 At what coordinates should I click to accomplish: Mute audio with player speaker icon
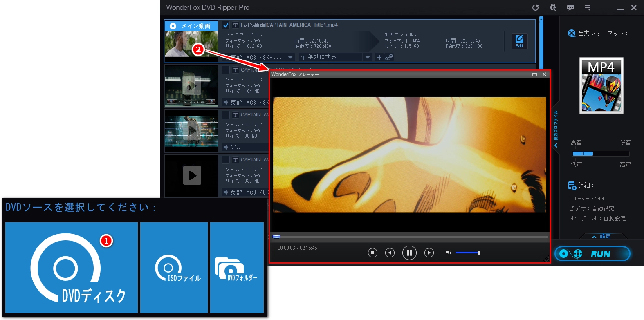[449, 253]
